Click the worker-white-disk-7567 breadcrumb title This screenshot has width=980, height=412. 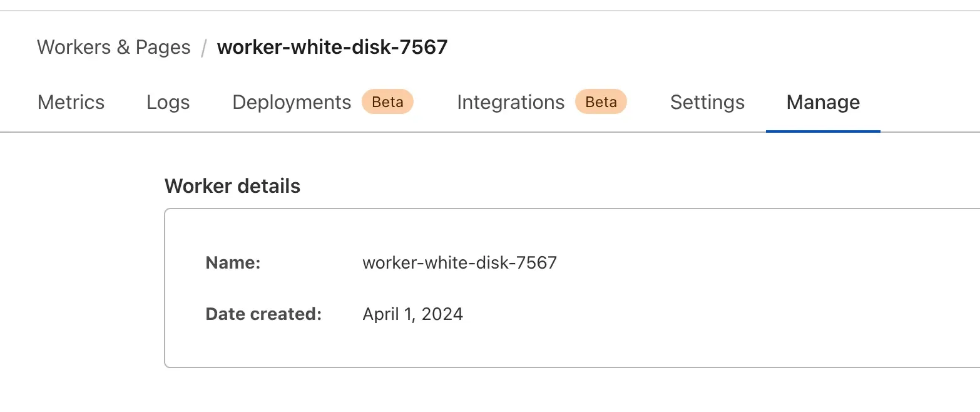tap(332, 47)
